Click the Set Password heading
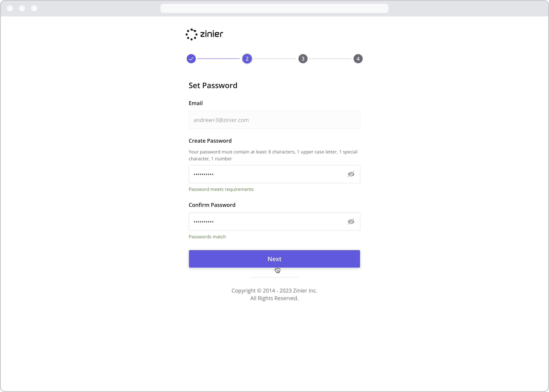 click(x=213, y=85)
